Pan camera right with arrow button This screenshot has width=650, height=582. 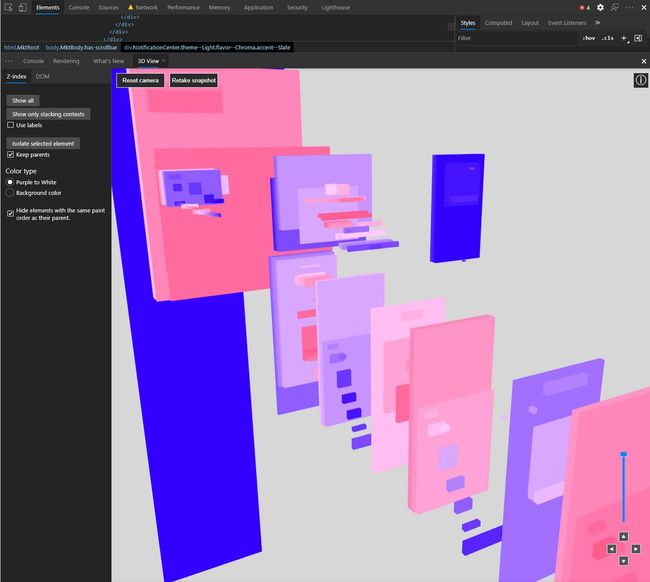(635, 549)
